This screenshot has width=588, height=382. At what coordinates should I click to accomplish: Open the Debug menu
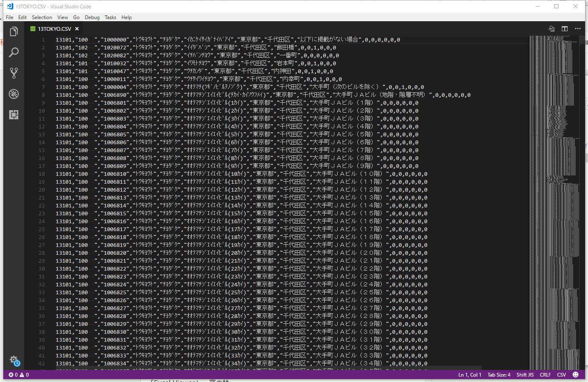pos(92,17)
